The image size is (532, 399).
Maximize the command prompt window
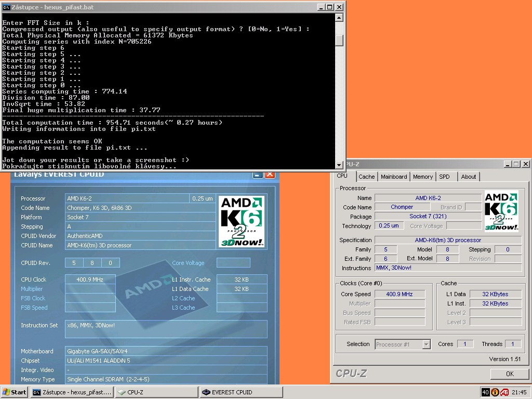(x=329, y=7)
